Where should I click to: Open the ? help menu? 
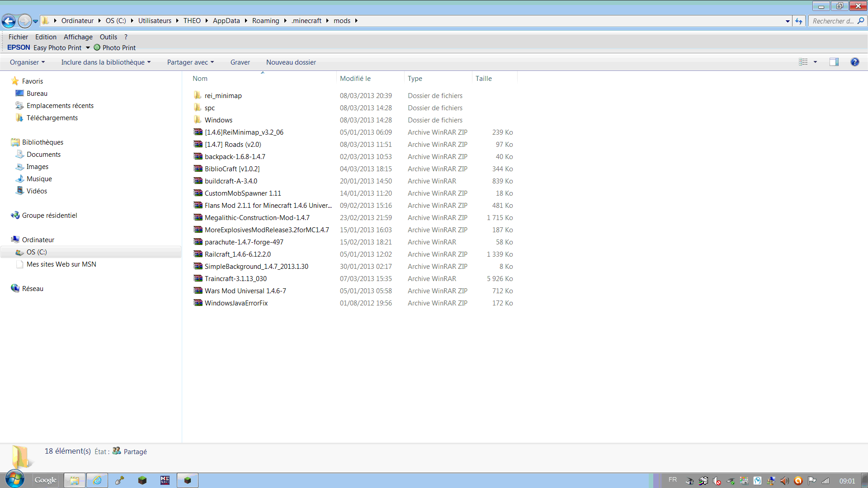tap(126, 37)
